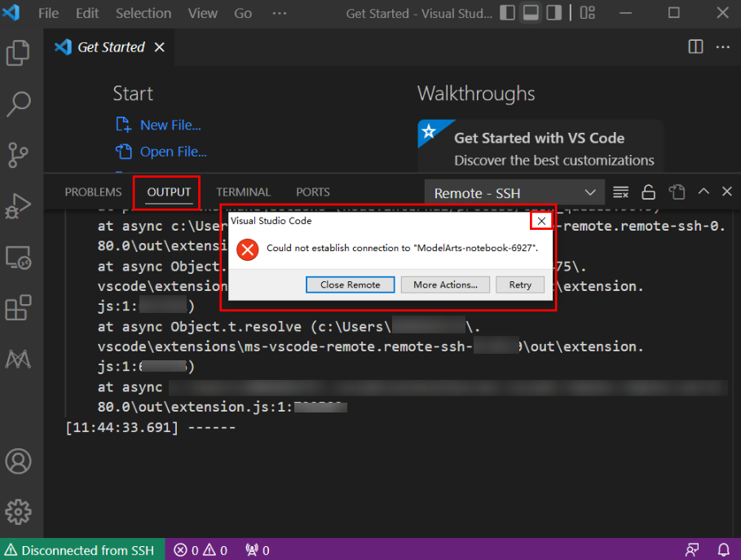Open the Remote Explorer view
This screenshot has width=741, height=560.
pos(19,258)
